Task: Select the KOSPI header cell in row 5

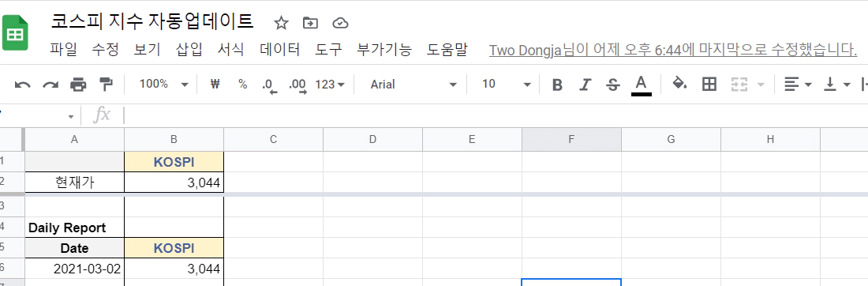Action: [x=174, y=248]
